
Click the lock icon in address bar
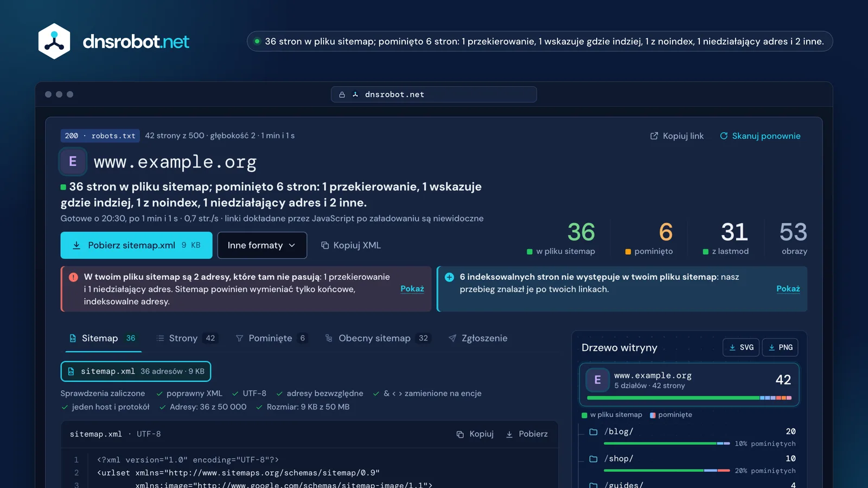[342, 94]
